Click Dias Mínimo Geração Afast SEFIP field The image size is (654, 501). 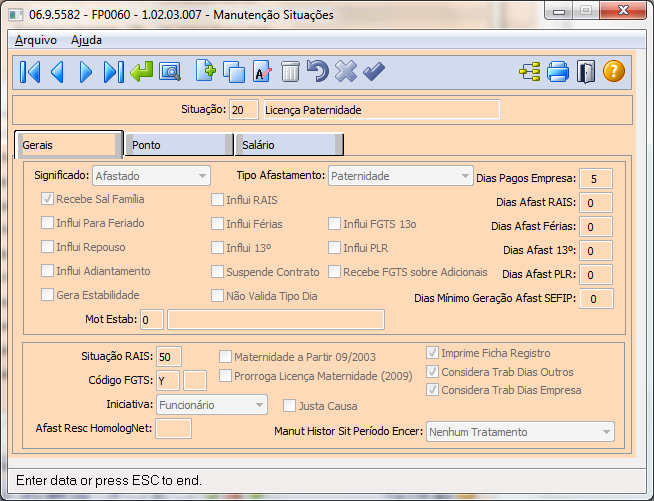(596, 299)
